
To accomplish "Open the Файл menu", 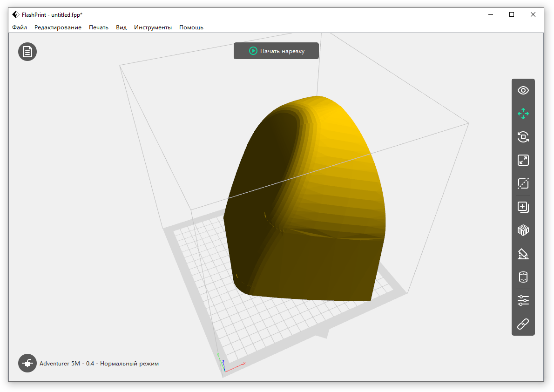I will click(20, 27).
